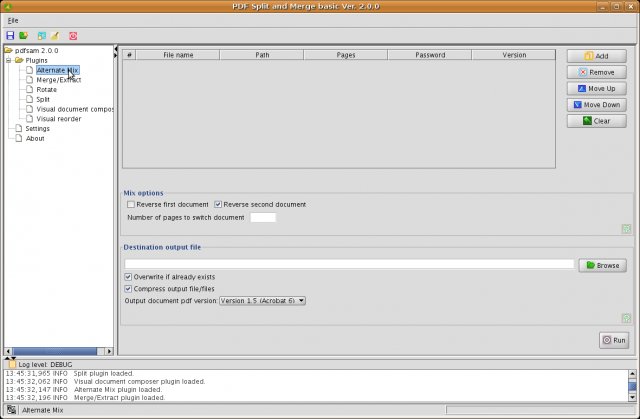Click the page icon beside Rotate

(29, 89)
